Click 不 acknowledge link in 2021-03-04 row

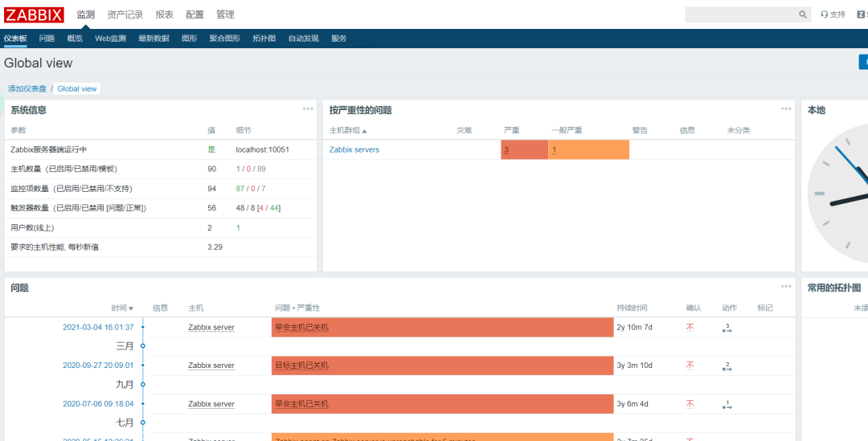[690, 327]
